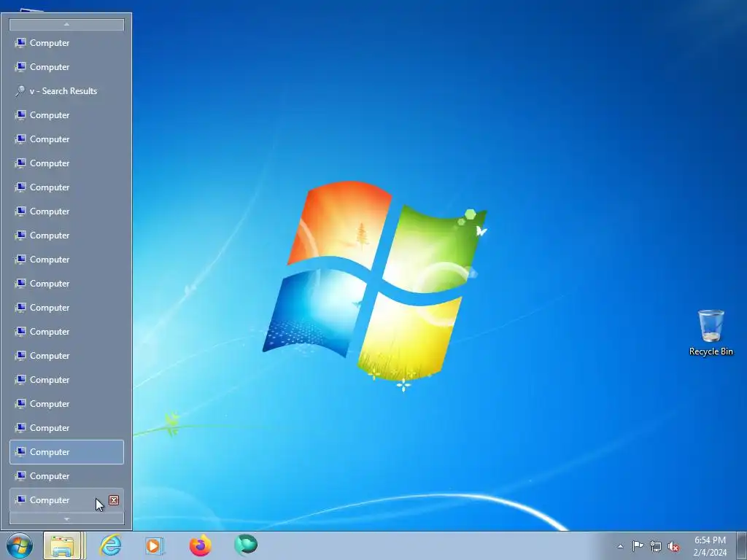Open the Start menu orb
Image resolution: width=747 pixels, height=560 pixels.
tap(20, 545)
